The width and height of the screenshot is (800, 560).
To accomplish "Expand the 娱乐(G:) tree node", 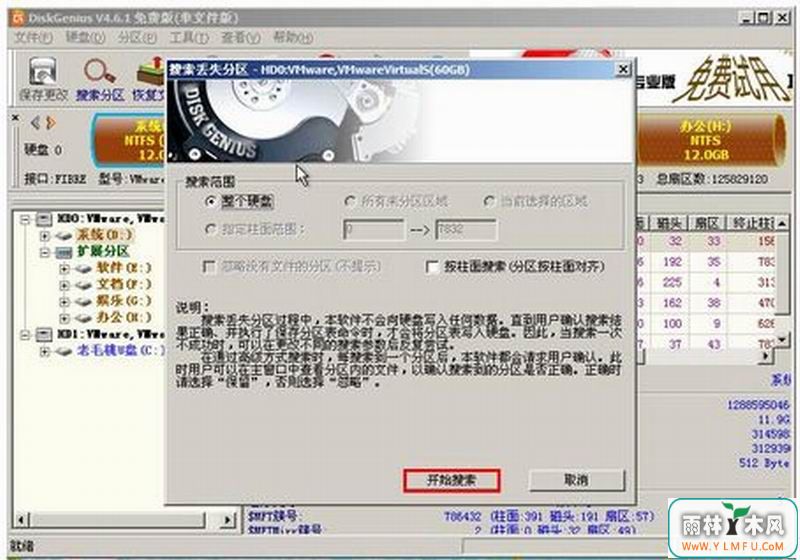I will (x=65, y=301).
